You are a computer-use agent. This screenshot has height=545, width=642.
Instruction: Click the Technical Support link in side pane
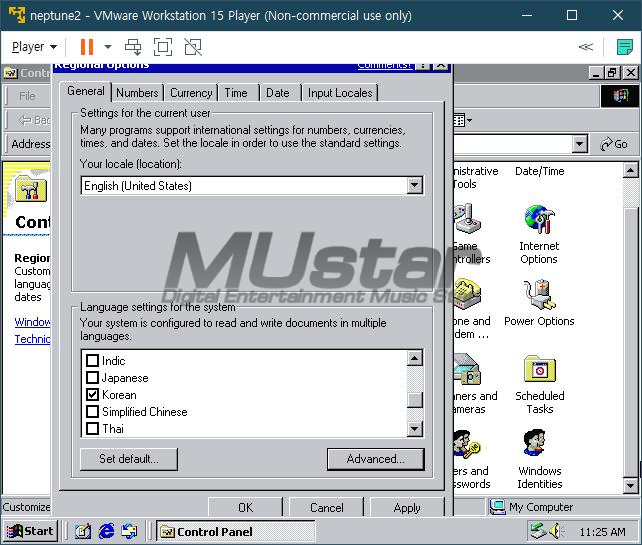[32, 339]
